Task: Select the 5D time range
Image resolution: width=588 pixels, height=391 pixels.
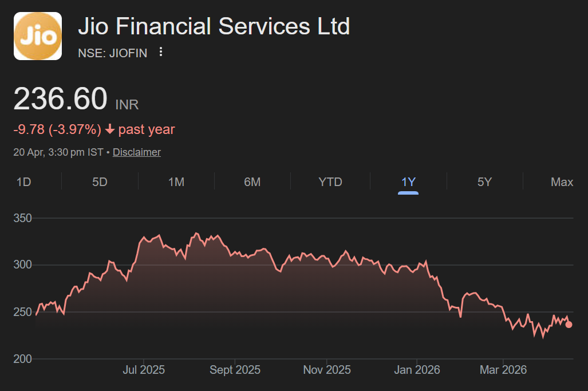Action: (x=100, y=182)
